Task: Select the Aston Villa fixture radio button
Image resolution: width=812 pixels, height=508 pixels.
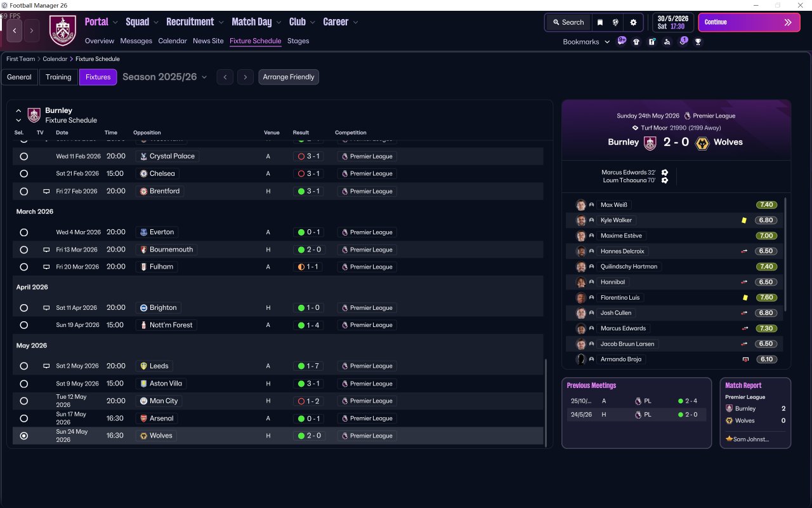Action: click(x=24, y=384)
